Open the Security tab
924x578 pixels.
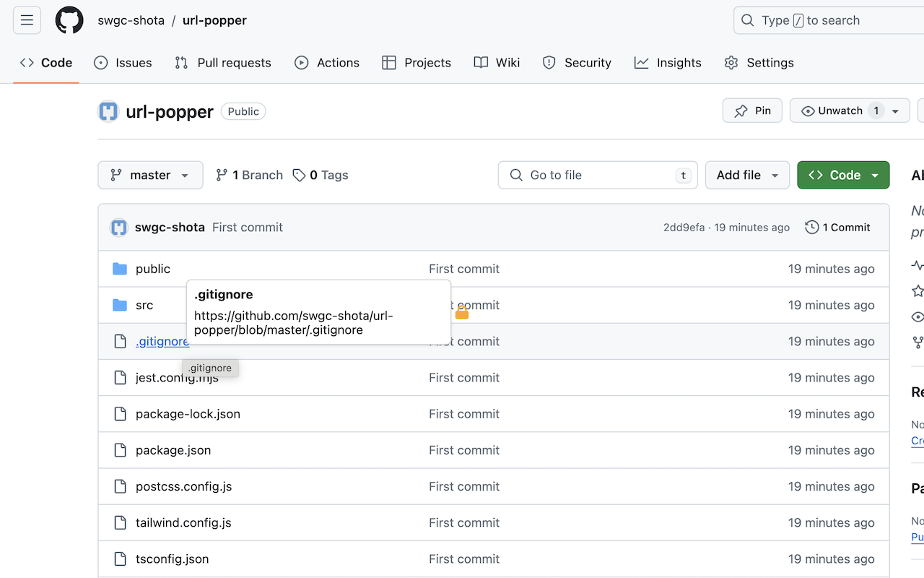coord(577,63)
